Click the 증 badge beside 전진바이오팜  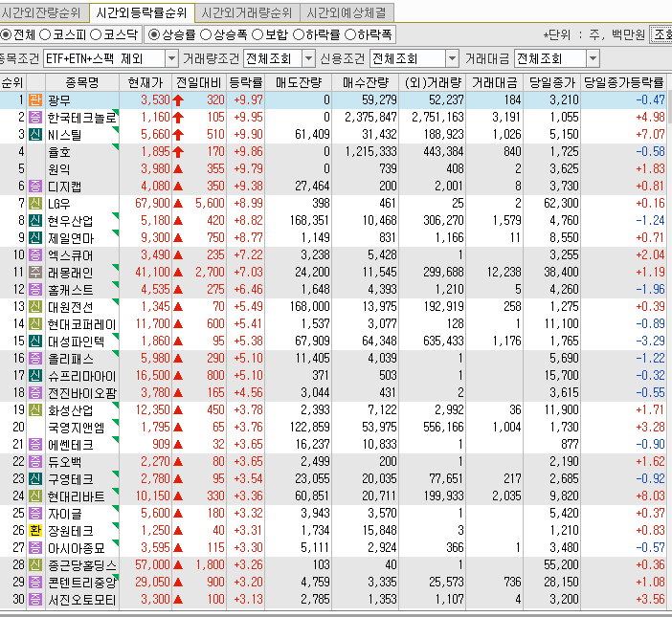coord(35,392)
